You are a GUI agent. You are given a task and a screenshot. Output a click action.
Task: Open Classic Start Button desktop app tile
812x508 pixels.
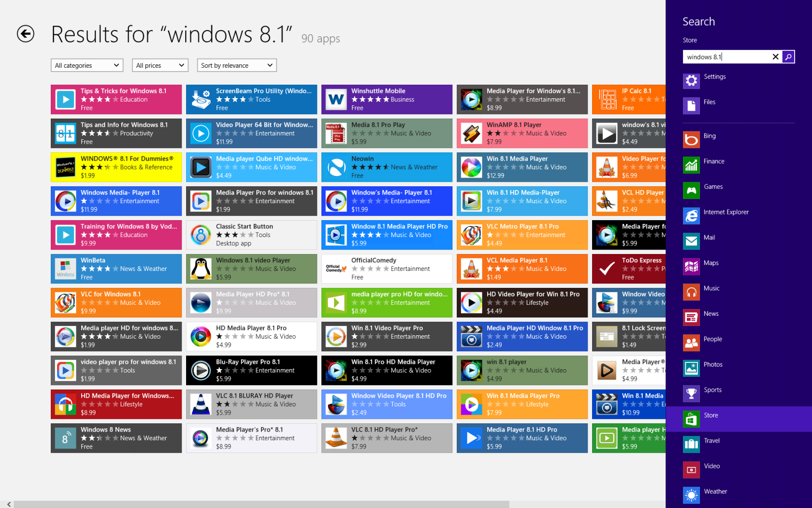coord(251,235)
